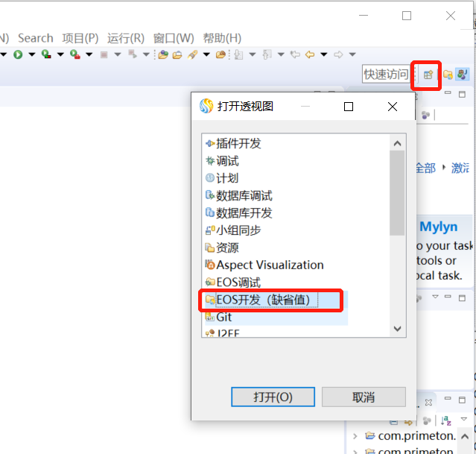Click the 快速访问 quick access field
The image size is (476, 454).
pyautogui.click(x=385, y=75)
